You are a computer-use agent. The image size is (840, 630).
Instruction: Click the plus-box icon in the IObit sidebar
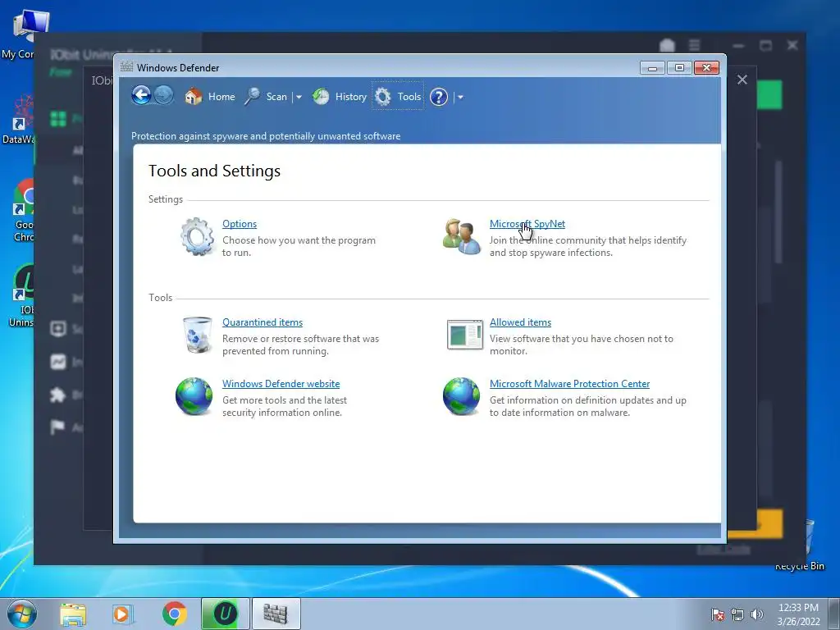(58, 329)
